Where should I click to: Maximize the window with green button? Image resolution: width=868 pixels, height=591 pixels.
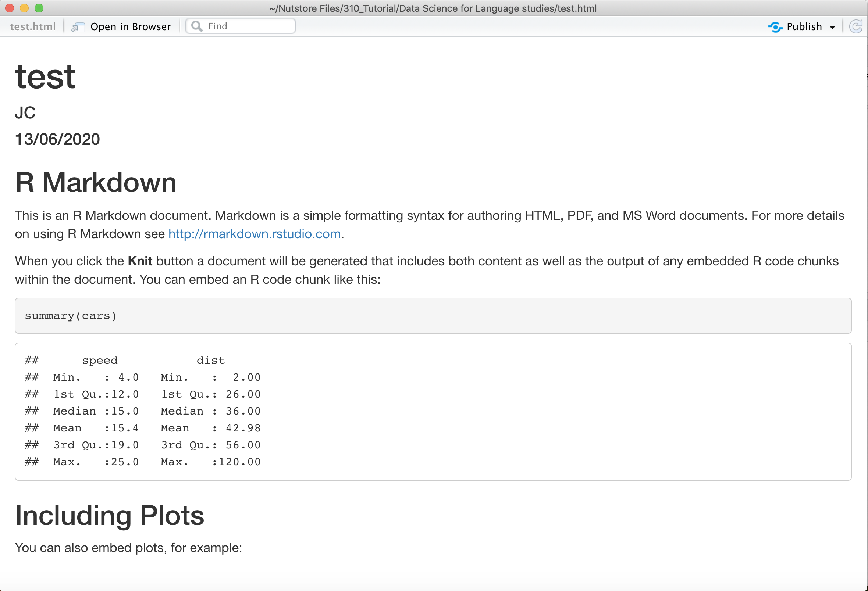coord(39,8)
